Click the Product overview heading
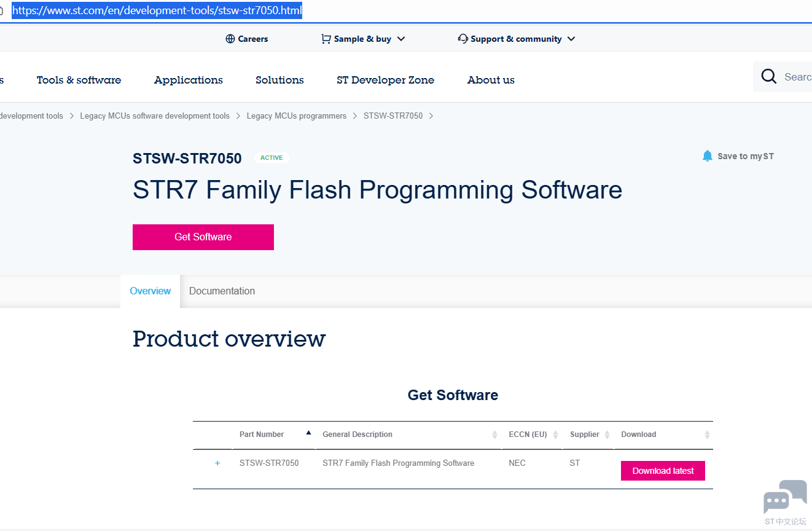Viewport: 812px width, 531px height. pos(229,339)
